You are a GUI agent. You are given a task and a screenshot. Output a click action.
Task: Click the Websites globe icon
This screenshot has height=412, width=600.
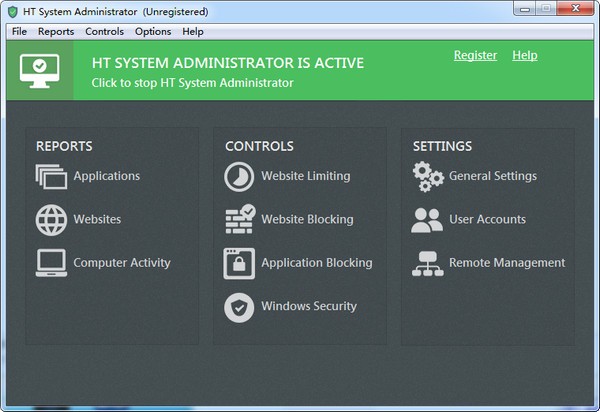pos(50,219)
